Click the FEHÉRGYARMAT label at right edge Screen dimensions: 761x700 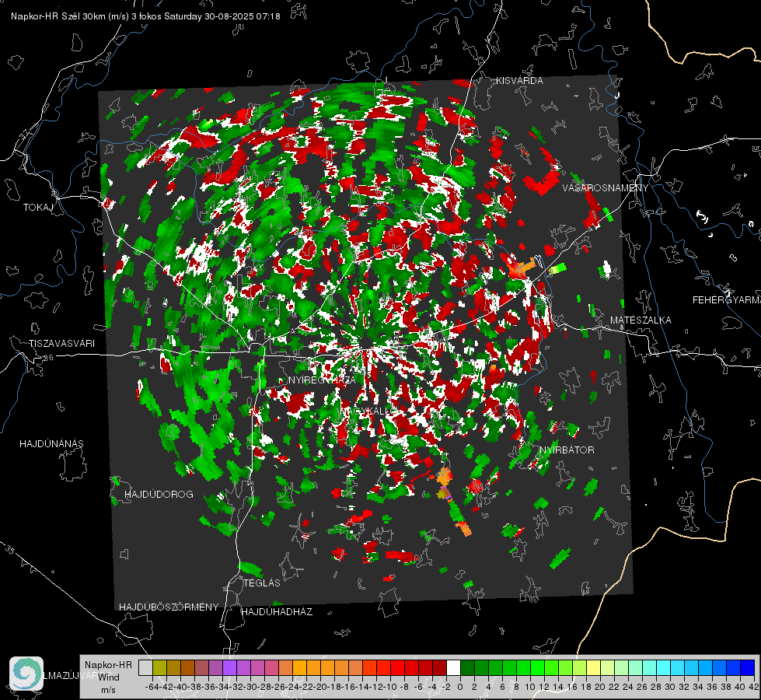pos(727,300)
